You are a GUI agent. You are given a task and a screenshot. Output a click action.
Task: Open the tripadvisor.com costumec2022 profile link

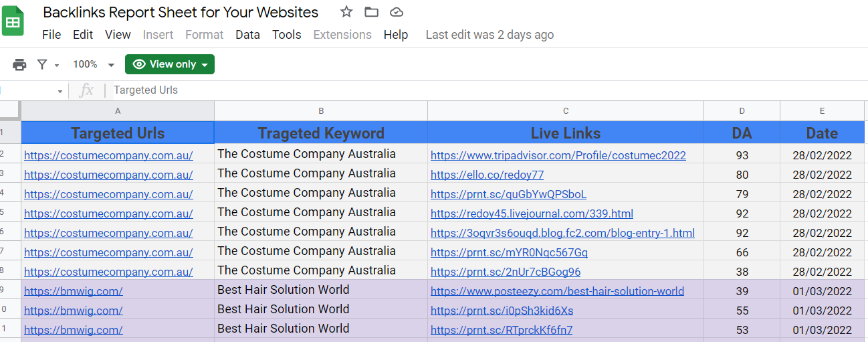[558, 155]
